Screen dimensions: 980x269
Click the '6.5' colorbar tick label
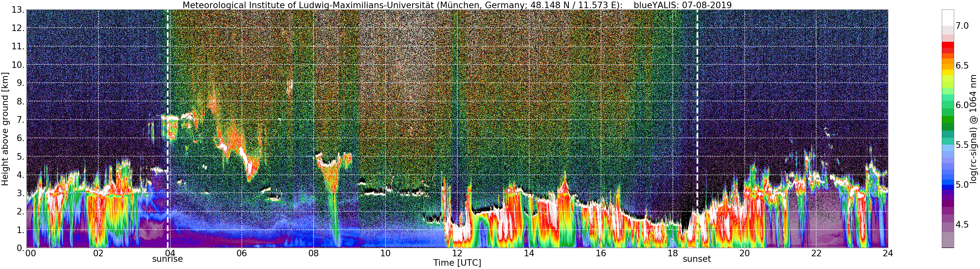(962, 65)
